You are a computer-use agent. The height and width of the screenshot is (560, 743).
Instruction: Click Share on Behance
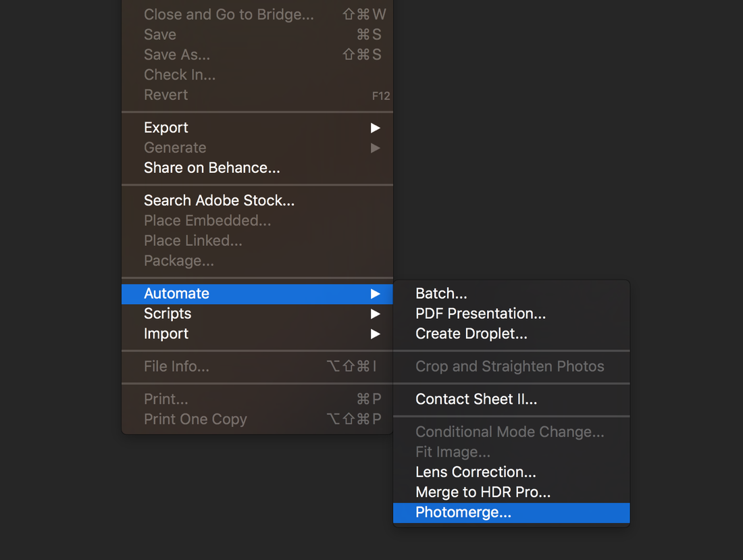click(211, 168)
